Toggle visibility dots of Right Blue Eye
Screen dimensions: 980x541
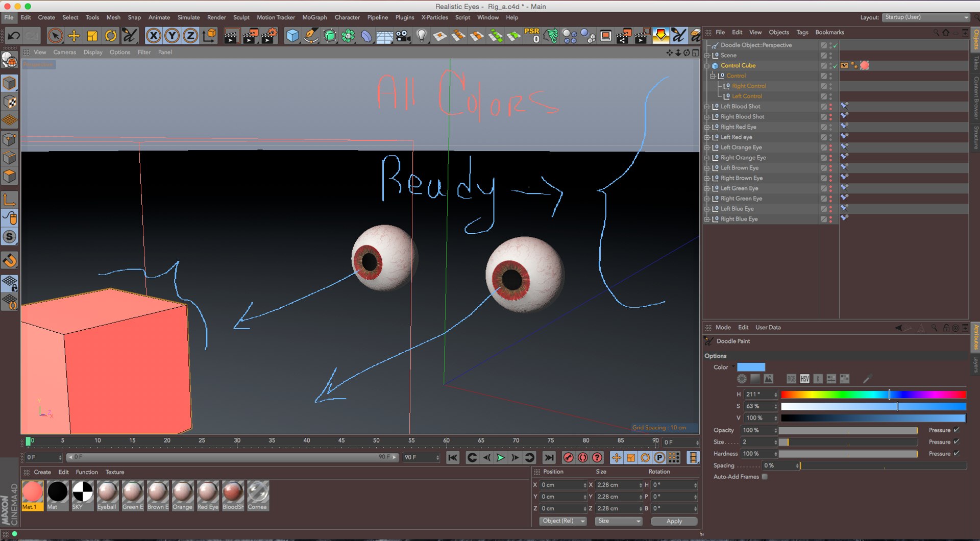click(830, 219)
